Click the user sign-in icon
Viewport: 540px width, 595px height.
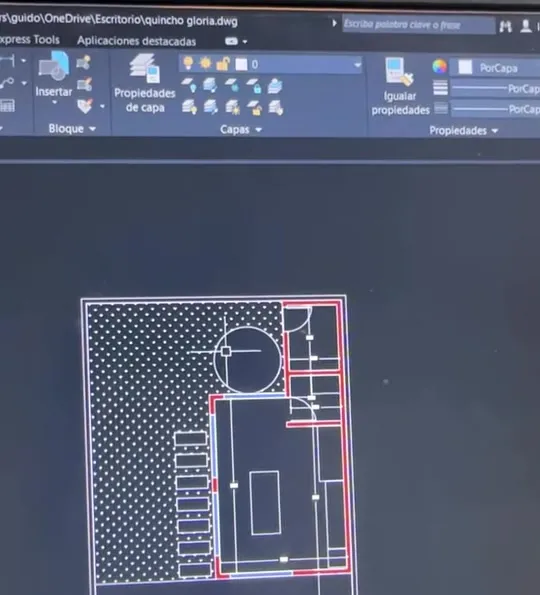point(526,26)
